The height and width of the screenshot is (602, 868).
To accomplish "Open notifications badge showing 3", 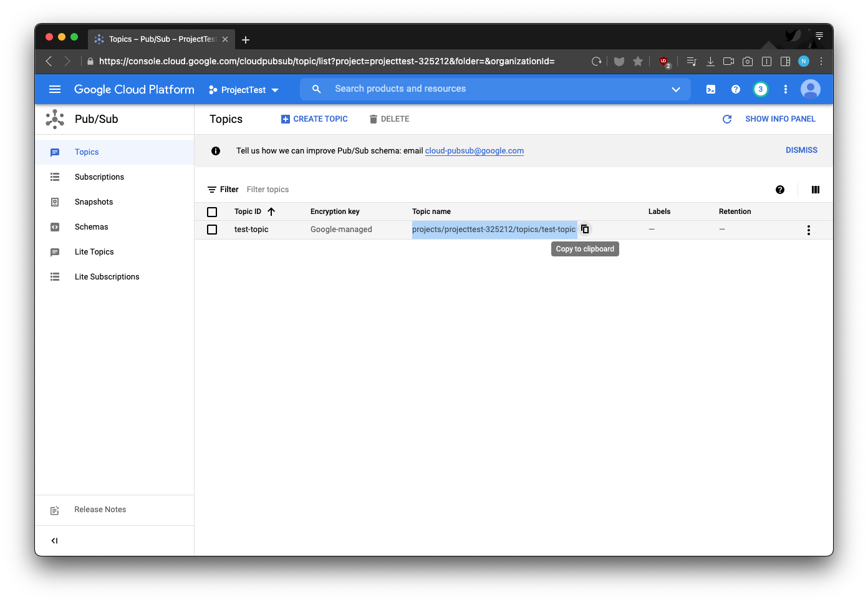I will 760,89.
